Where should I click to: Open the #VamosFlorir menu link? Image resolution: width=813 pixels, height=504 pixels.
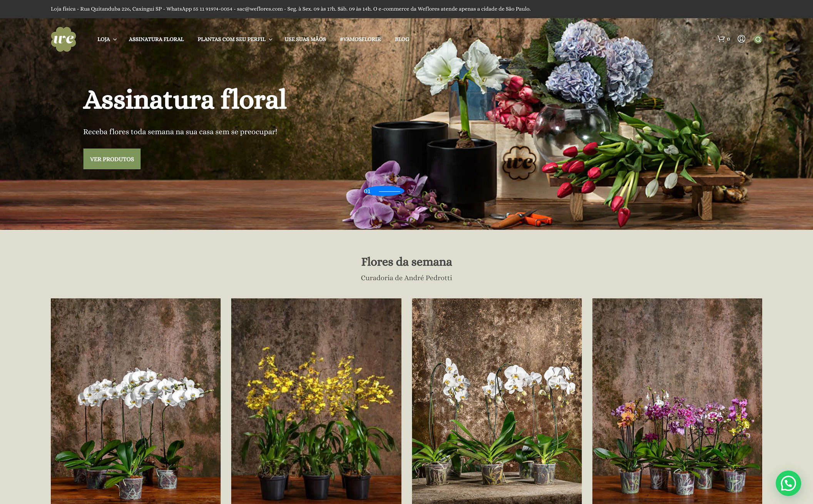tap(360, 39)
